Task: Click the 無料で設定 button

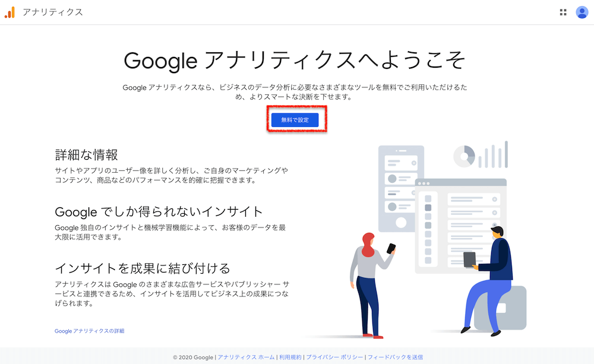Action: tap(295, 120)
